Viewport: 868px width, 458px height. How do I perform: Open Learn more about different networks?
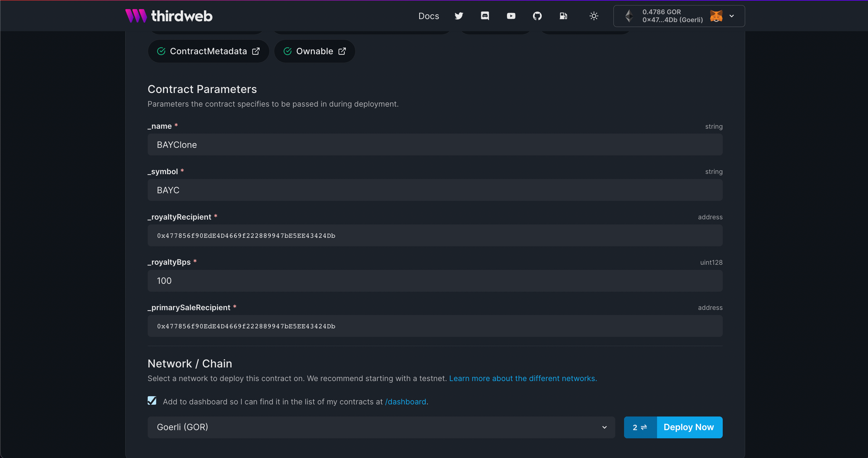coord(523,378)
